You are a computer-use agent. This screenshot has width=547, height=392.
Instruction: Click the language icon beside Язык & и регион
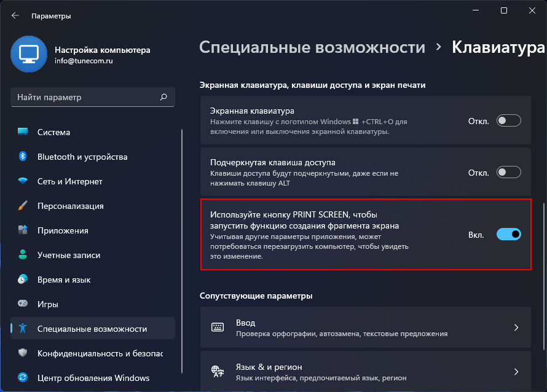(218, 372)
